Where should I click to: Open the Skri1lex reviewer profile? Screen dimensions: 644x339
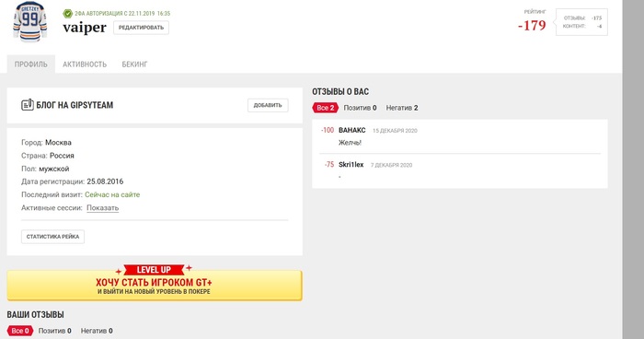click(351, 165)
